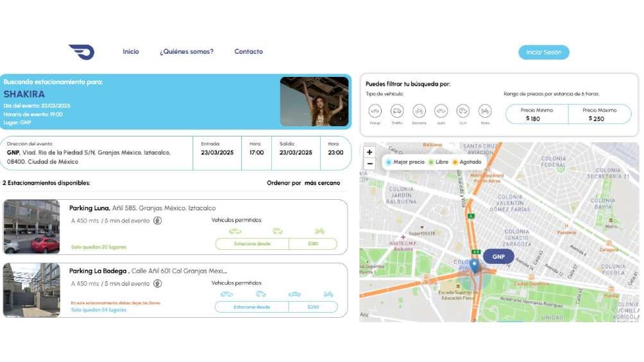Go to the Inicio page
This screenshot has height=362, width=644.
tap(131, 52)
